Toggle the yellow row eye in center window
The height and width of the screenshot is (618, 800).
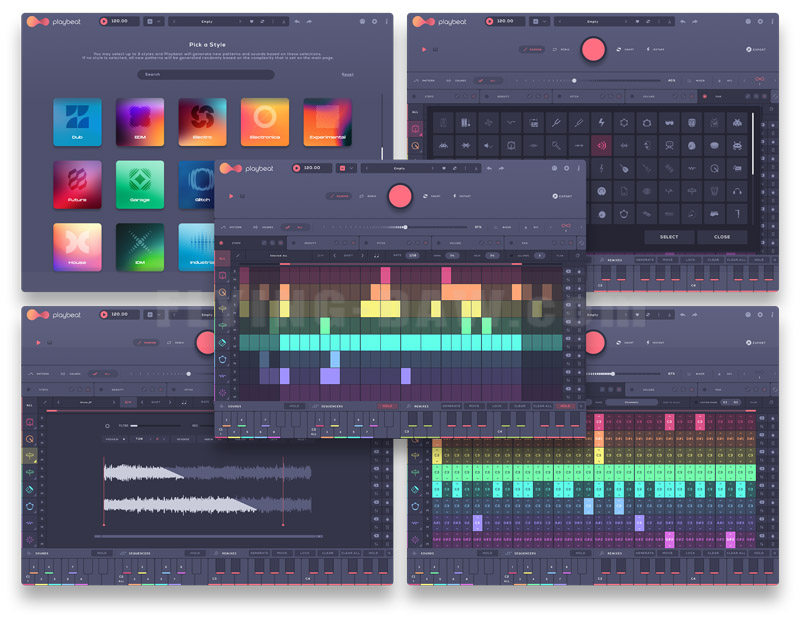coord(568,306)
